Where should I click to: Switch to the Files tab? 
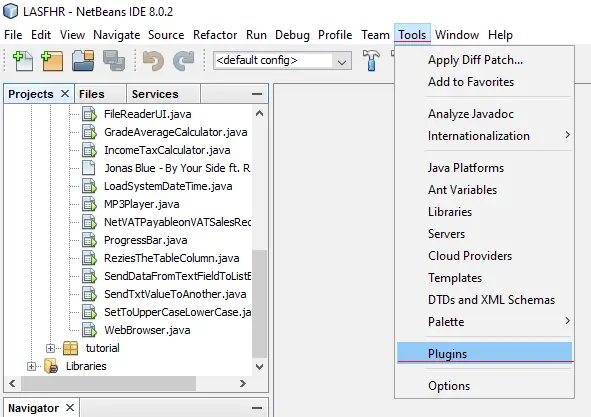tap(100, 94)
